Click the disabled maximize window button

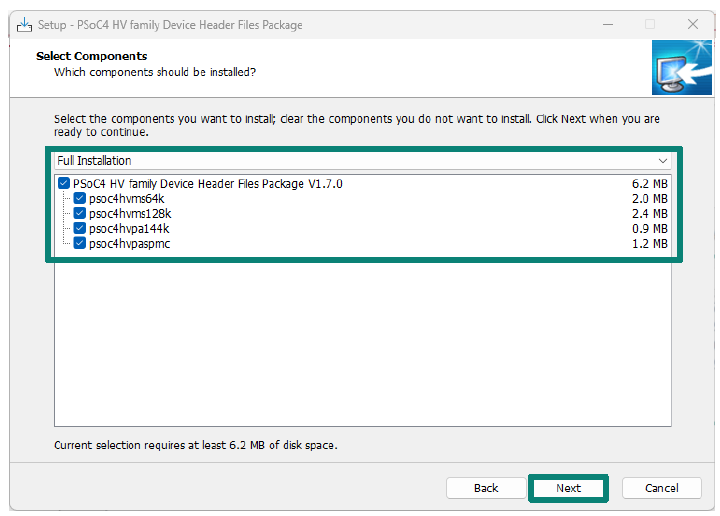point(650,24)
